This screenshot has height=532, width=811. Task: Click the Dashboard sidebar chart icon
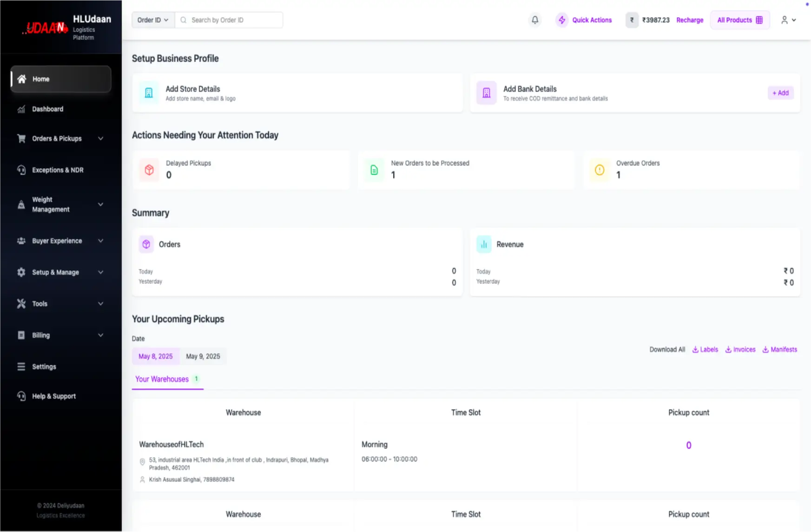click(21, 109)
